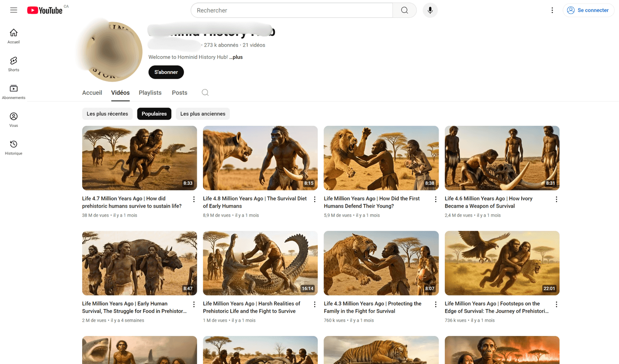
Task: Open title Early Human Survival, The Struggle for Food
Action: click(x=135, y=308)
